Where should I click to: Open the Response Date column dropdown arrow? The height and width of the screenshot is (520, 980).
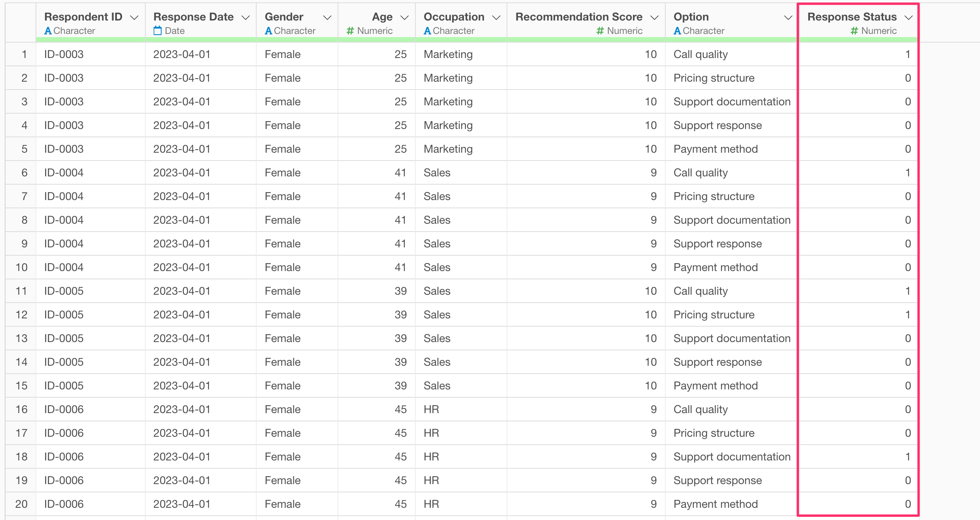coord(246,18)
